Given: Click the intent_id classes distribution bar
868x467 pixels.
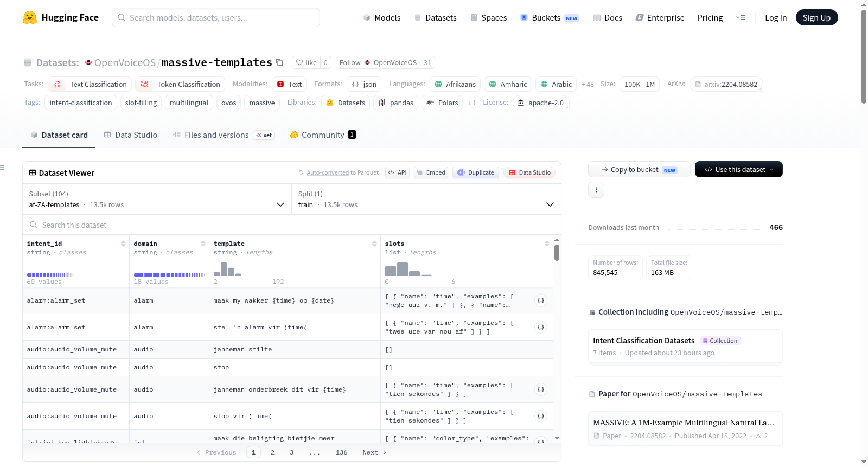Looking at the screenshot, I should [49, 275].
